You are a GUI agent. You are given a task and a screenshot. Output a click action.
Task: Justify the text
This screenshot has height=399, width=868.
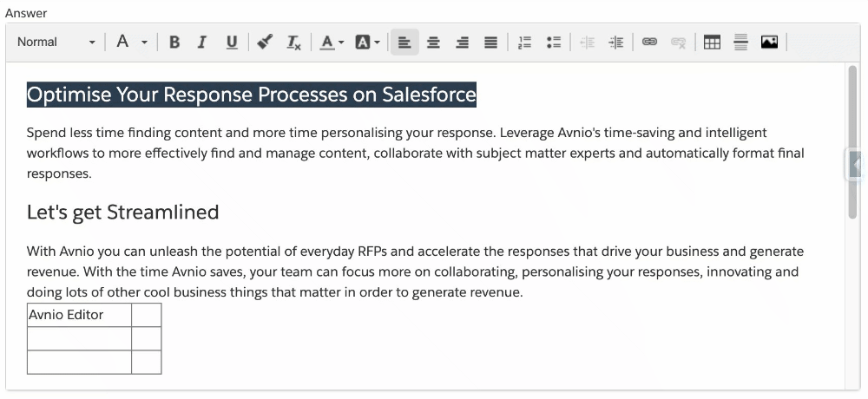click(x=491, y=42)
